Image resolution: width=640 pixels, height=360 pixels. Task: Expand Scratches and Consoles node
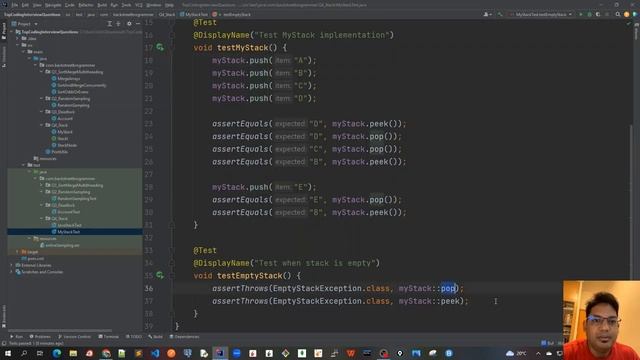(x=11, y=272)
